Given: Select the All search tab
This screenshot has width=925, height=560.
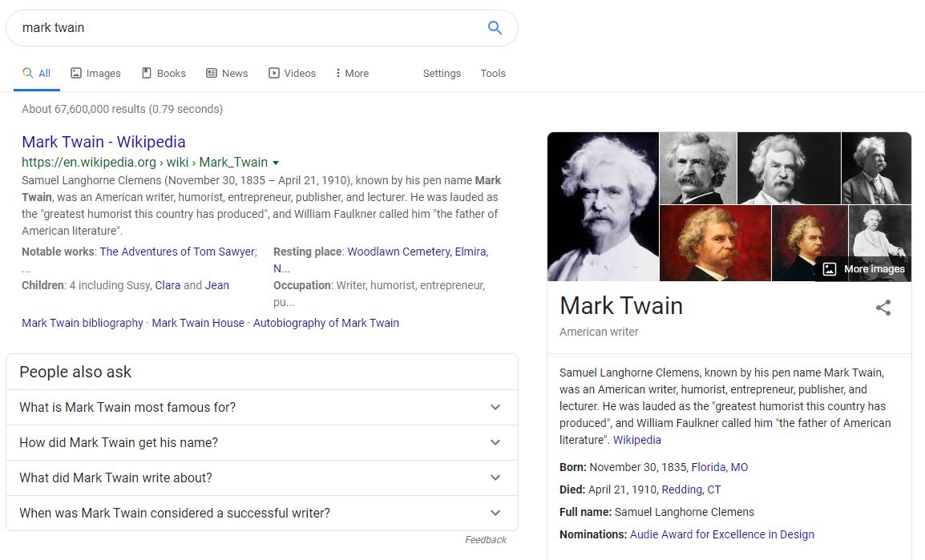Looking at the screenshot, I should coord(37,73).
